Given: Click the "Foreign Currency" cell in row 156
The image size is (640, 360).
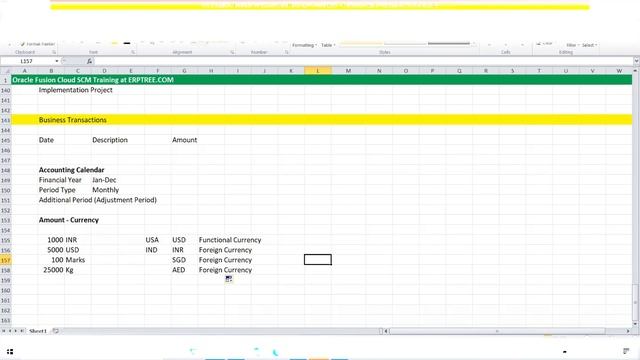Looking at the screenshot, I should [x=225, y=250].
